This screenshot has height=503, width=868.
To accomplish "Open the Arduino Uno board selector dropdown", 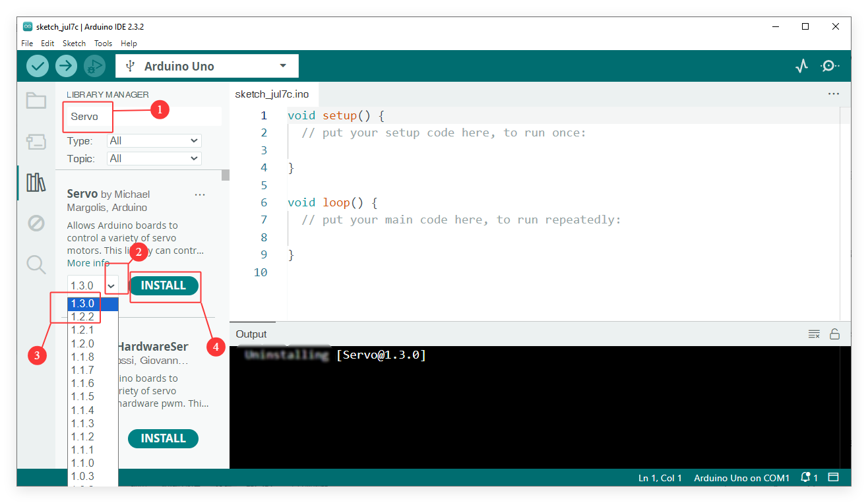I will (207, 66).
